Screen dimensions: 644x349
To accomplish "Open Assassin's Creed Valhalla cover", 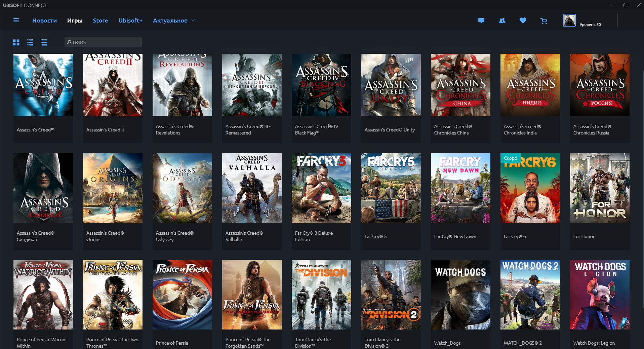I will click(252, 188).
